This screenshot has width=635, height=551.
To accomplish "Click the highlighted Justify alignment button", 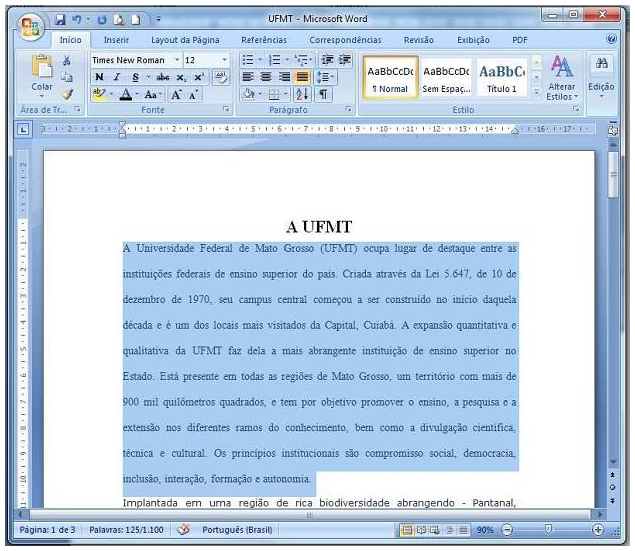I will pyautogui.click(x=302, y=77).
